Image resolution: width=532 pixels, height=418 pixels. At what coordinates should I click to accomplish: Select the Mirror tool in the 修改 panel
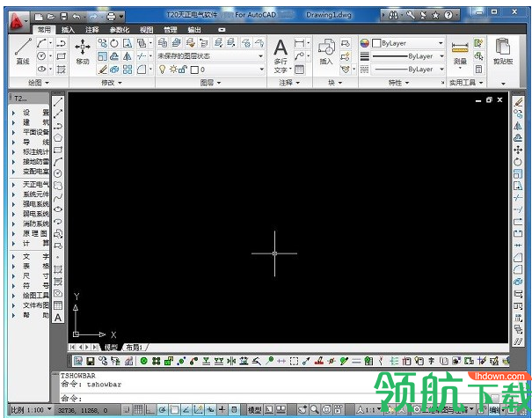click(128, 56)
